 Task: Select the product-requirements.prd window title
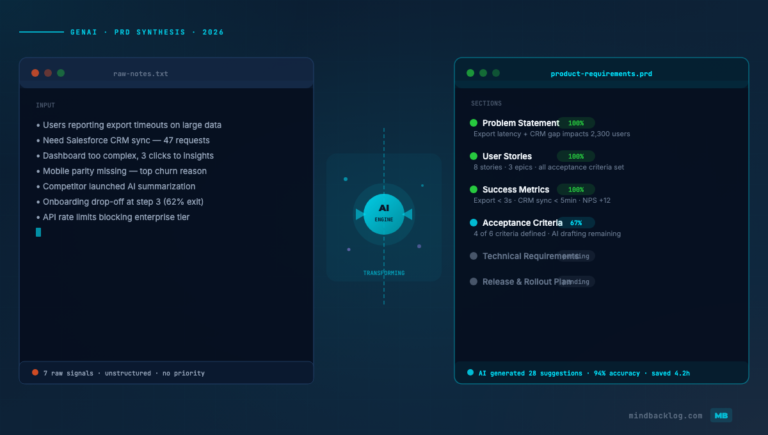[601, 73]
